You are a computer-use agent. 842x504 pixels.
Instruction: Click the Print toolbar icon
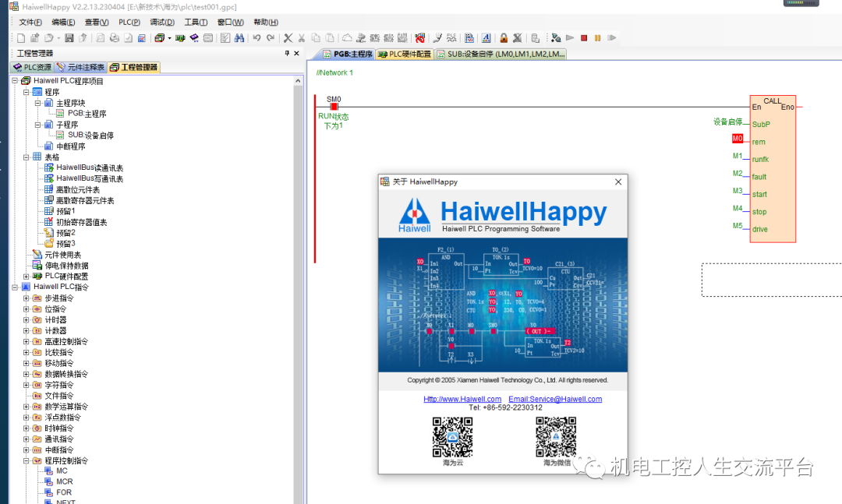[x=115, y=38]
